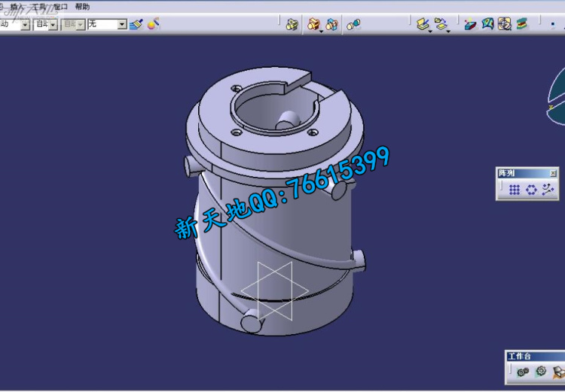Open the 无 dropdown in graphic properties

tap(122, 25)
